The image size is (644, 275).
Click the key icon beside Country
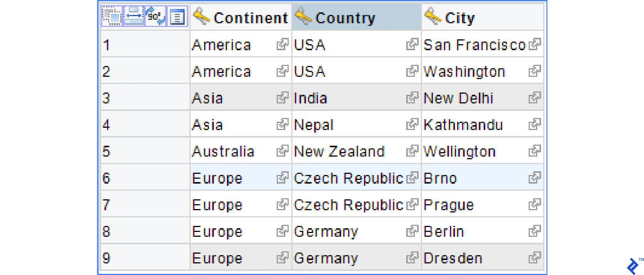pyautogui.click(x=303, y=16)
